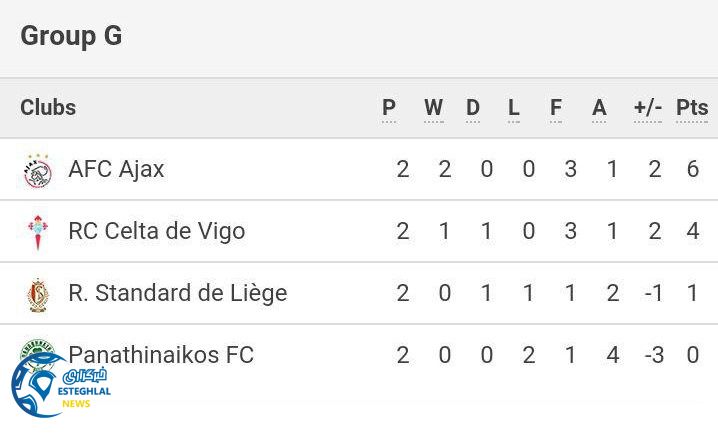Click the Clubs column header
The image size is (718, 436).
(x=48, y=108)
